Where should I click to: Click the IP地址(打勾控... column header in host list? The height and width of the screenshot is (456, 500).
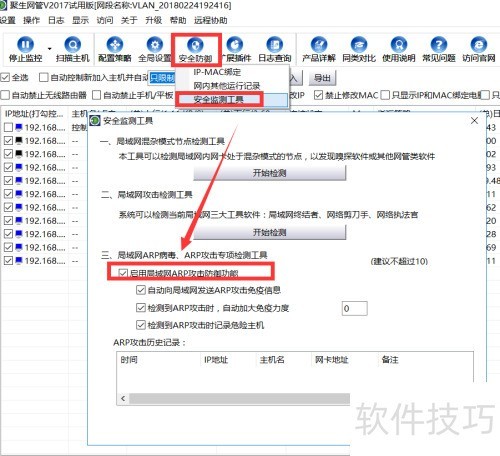[x=34, y=114]
